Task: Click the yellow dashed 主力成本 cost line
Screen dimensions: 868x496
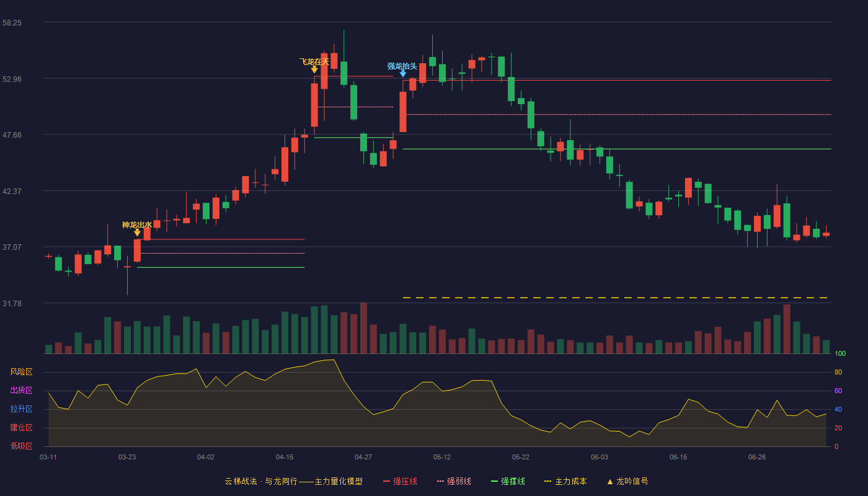Action: pos(615,298)
